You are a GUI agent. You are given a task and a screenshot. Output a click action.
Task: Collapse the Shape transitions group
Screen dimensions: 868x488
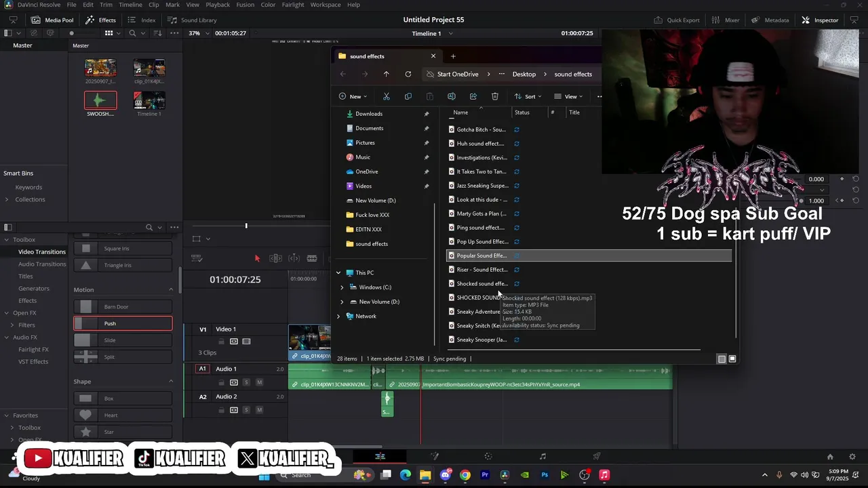point(171,381)
